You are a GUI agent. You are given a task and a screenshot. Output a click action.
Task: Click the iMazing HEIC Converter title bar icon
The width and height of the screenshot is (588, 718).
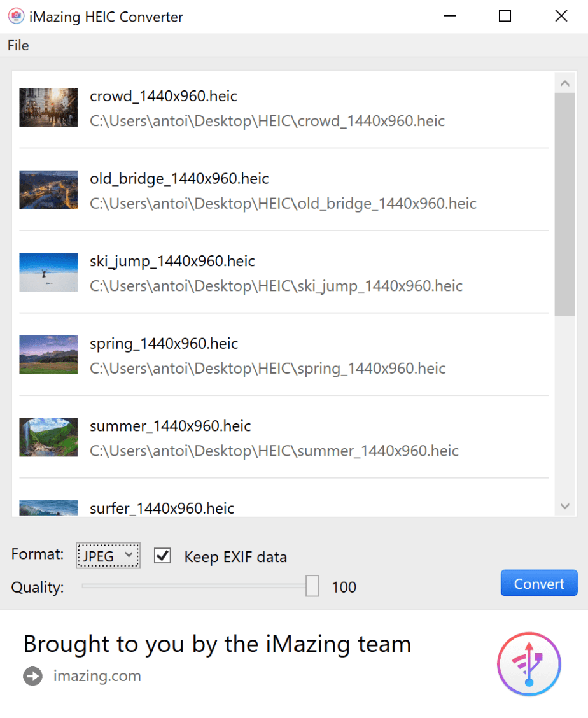[x=16, y=16]
